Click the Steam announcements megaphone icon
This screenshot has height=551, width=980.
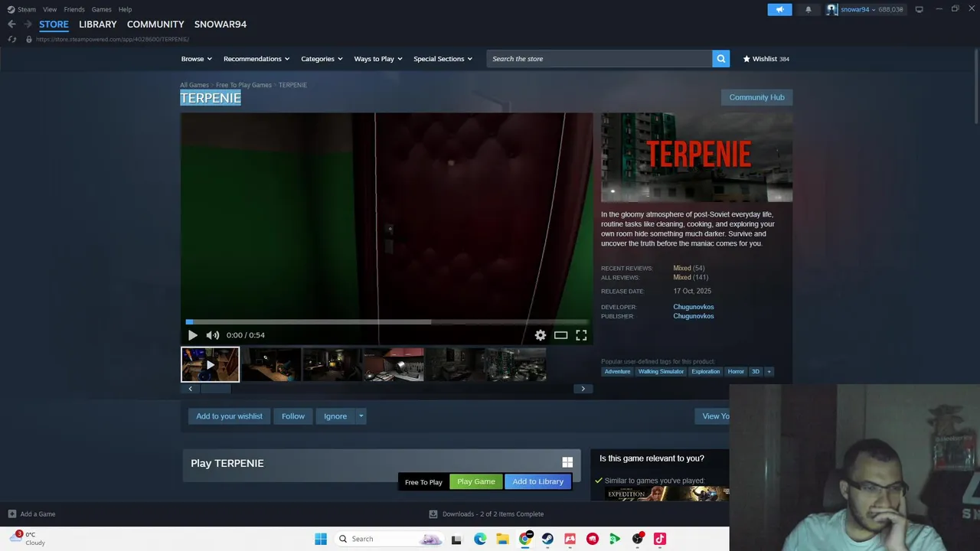point(779,9)
